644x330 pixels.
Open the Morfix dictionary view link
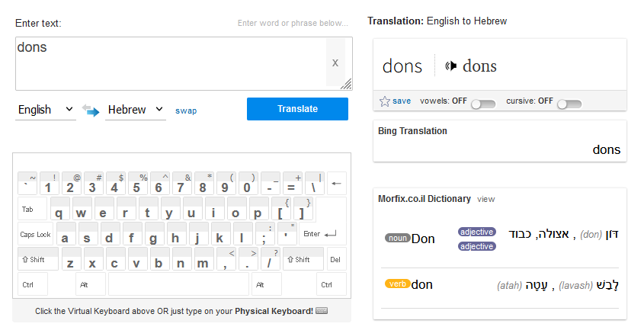pos(486,200)
